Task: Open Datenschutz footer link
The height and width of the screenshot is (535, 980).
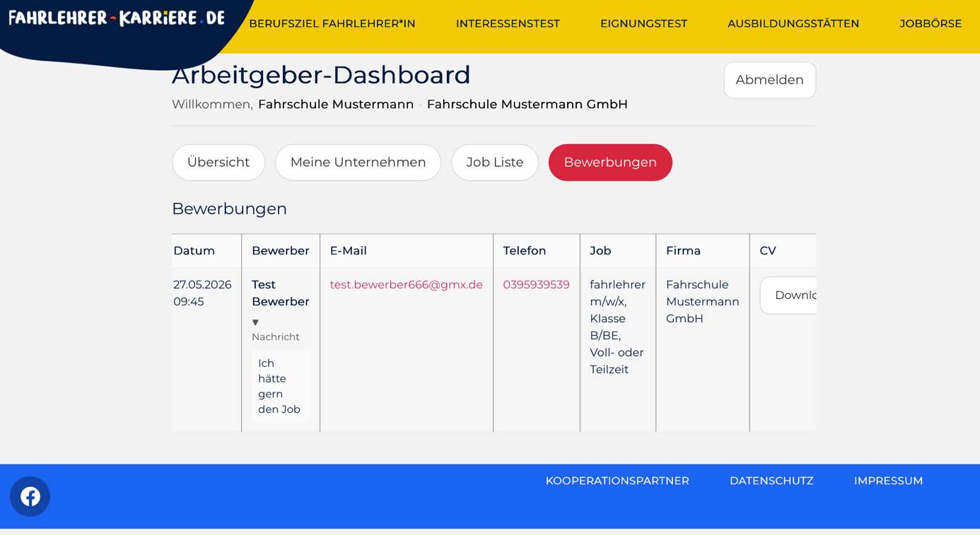Action: click(x=771, y=481)
